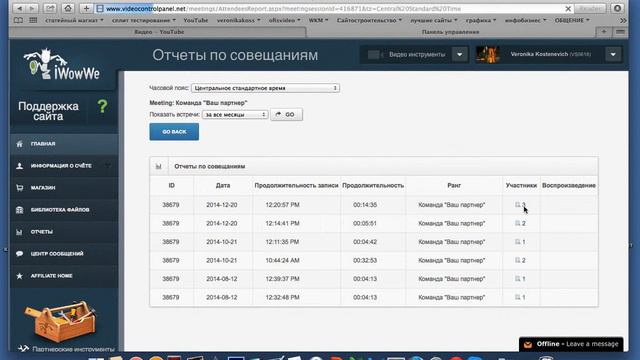Open the 'лучшие сайты' bookmarks folder
This screenshot has width=640, height=360.
[x=434, y=20]
